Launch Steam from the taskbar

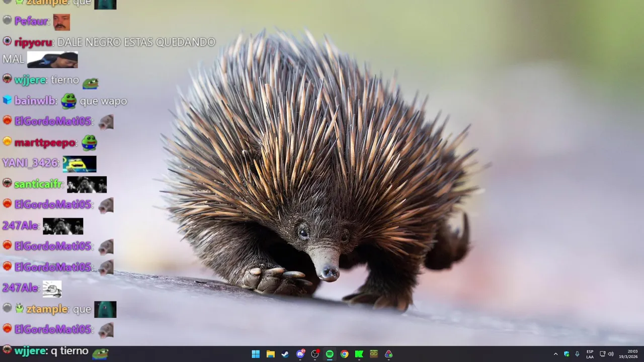coord(285,354)
